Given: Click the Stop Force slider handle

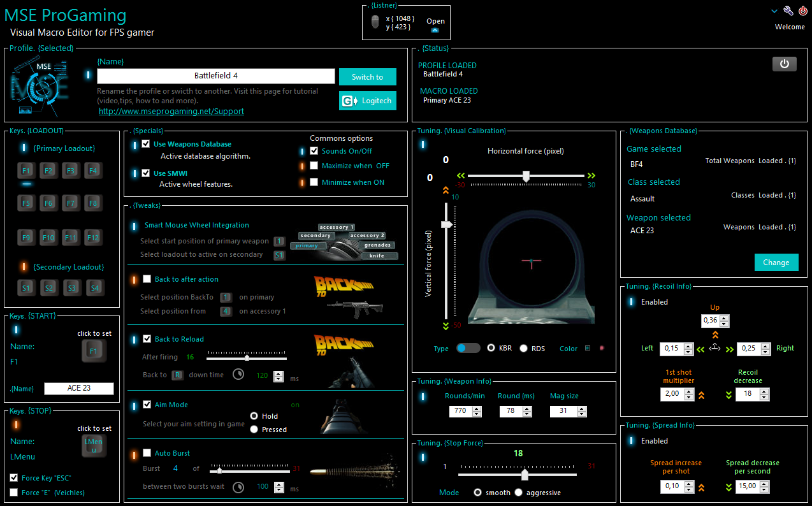Looking at the screenshot, I should click(525, 475).
